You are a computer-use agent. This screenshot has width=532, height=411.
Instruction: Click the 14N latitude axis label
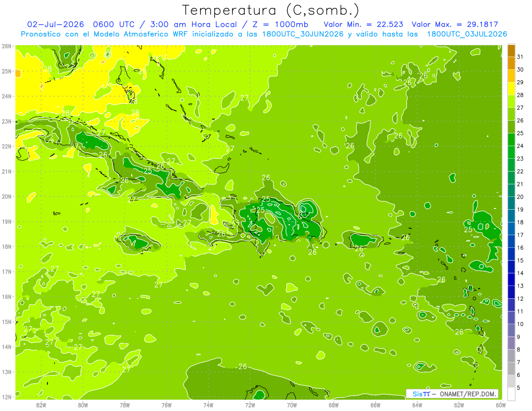(x=7, y=347)
